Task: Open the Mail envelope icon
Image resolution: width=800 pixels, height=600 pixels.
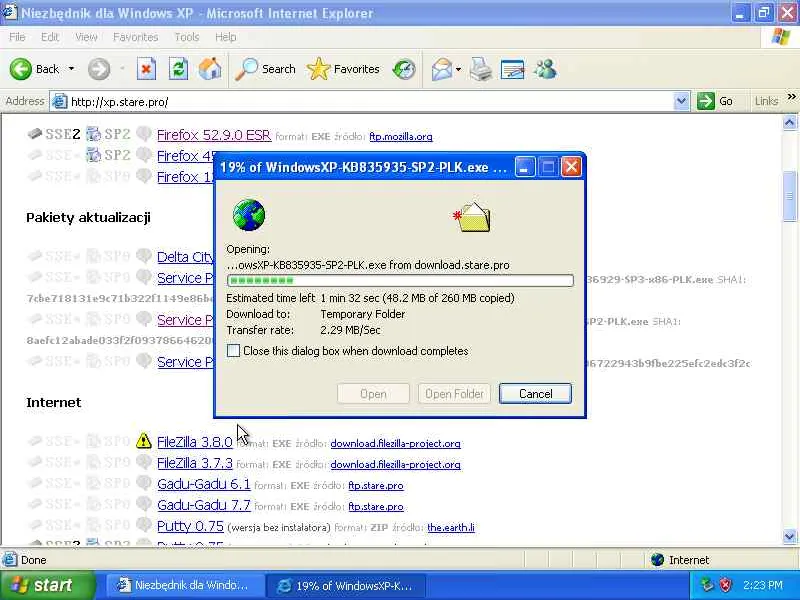Action: [x=441, y=69]
